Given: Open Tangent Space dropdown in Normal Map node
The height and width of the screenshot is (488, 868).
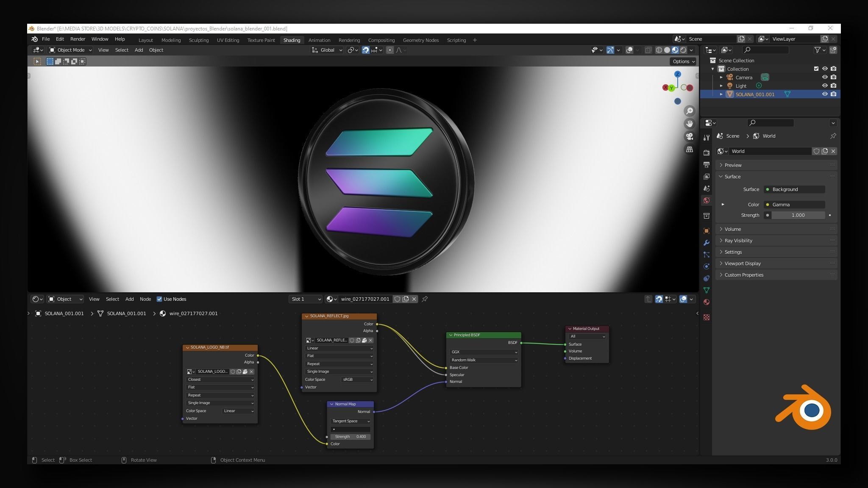Looking at the screenshot, I should [350, 421].
